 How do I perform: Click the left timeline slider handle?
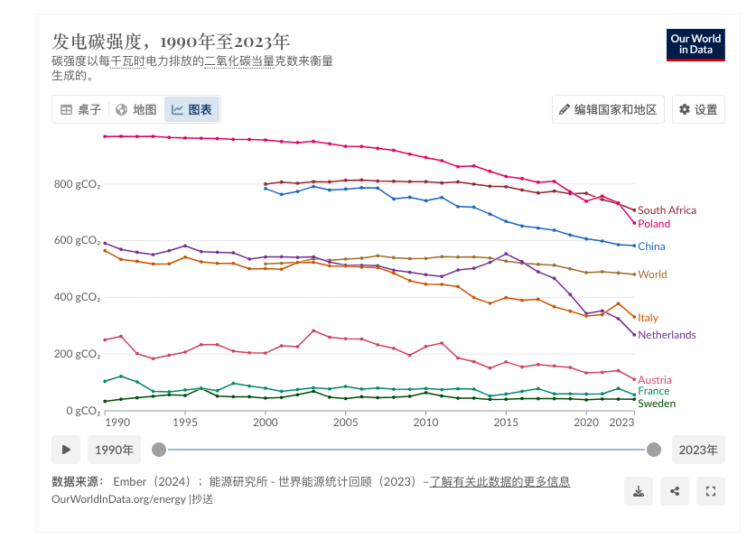[159, 450]
